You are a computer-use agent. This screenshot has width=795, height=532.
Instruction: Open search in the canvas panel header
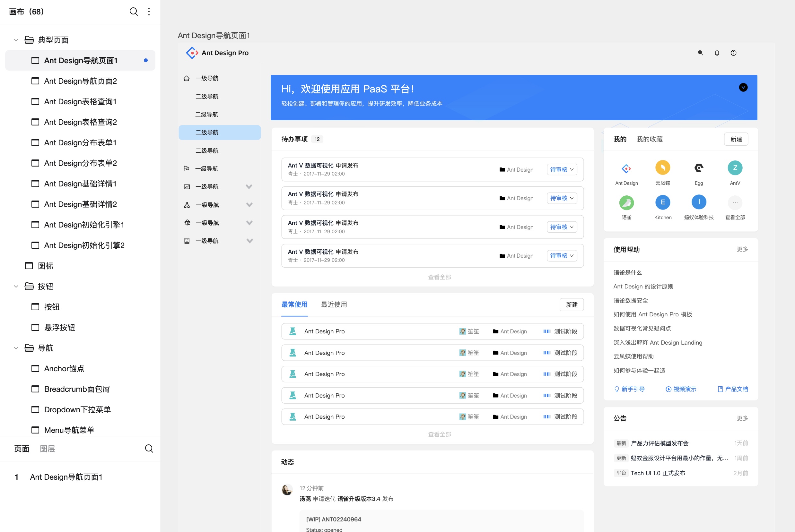134,12
